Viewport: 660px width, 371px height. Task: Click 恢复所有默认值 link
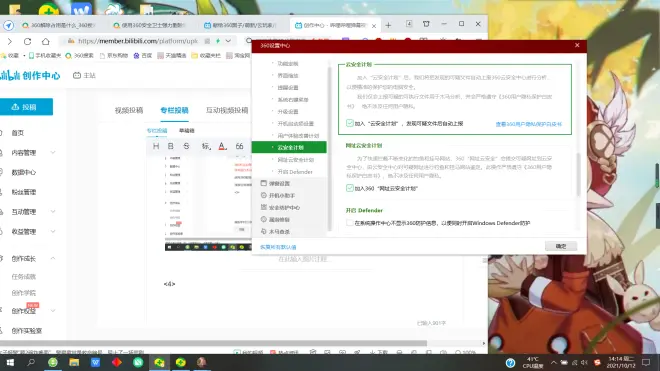pos(278,247)
